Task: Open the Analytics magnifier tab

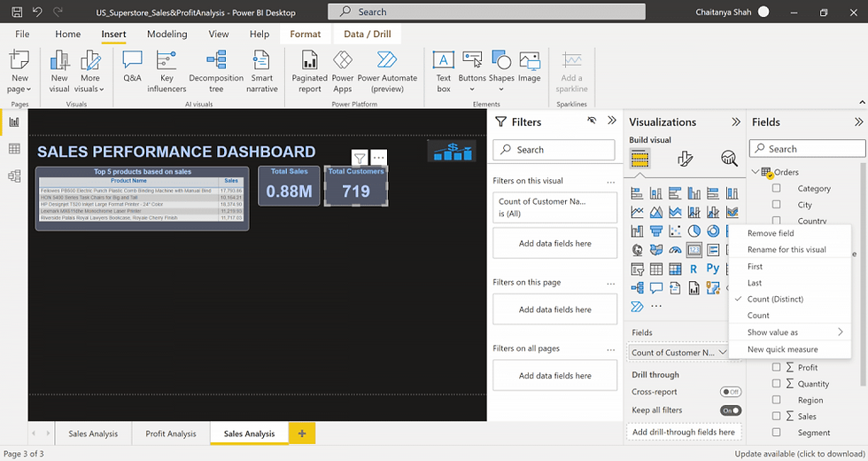Action: (729, 159)
